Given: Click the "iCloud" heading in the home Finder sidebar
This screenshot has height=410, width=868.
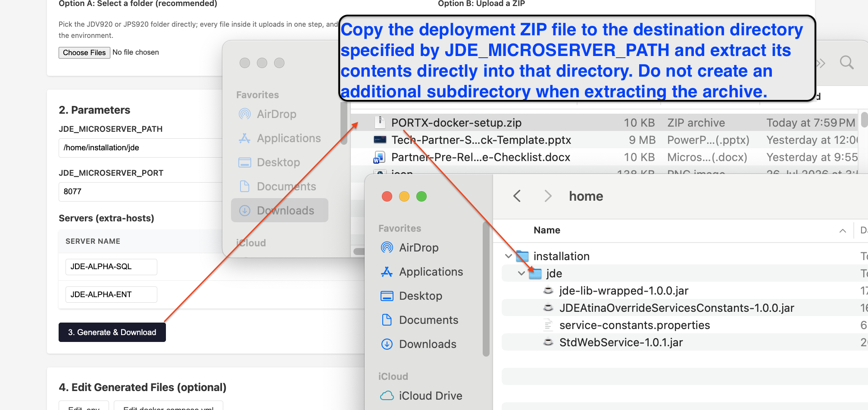Looking at the screenshot, I should [393, 376].
